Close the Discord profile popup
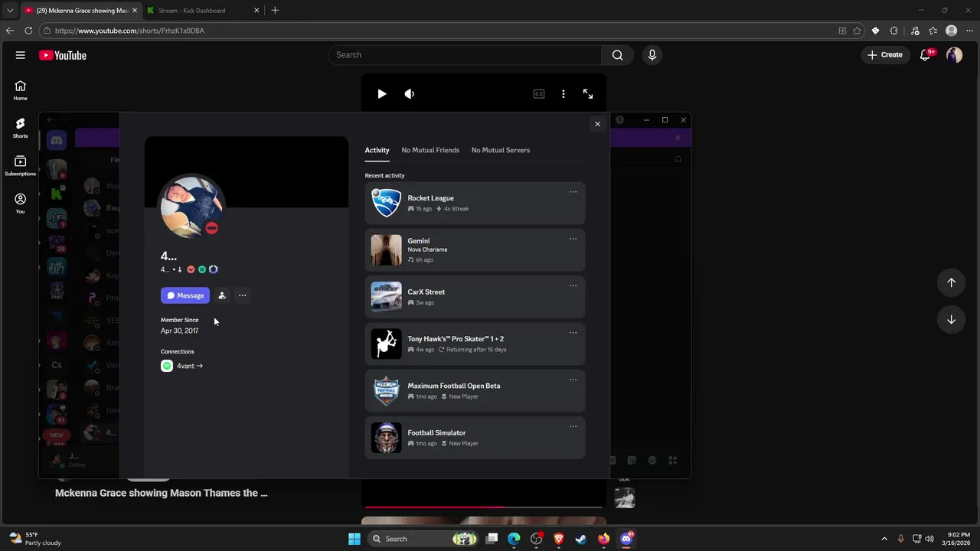Screen dimensions: 980x551 coord(598,124)
